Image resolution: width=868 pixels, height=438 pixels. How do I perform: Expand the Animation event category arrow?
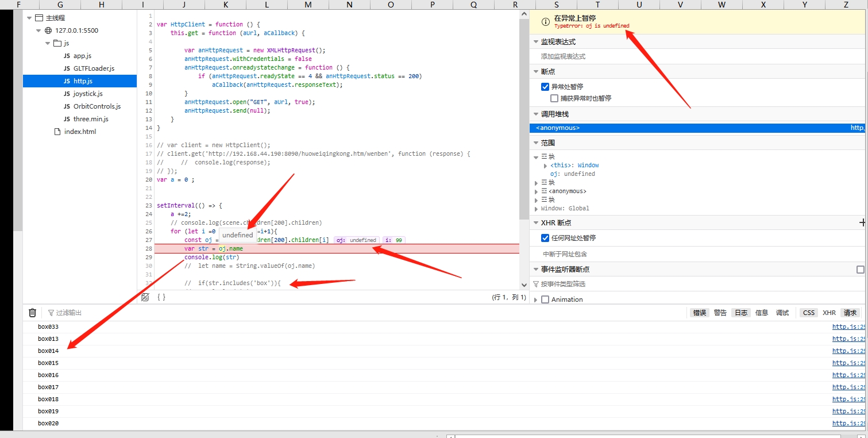537,299
